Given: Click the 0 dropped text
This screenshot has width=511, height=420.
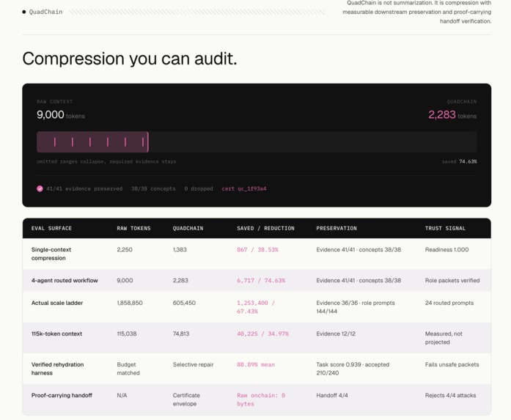Looking at the screenshot, I should click(x=199, y=188).
